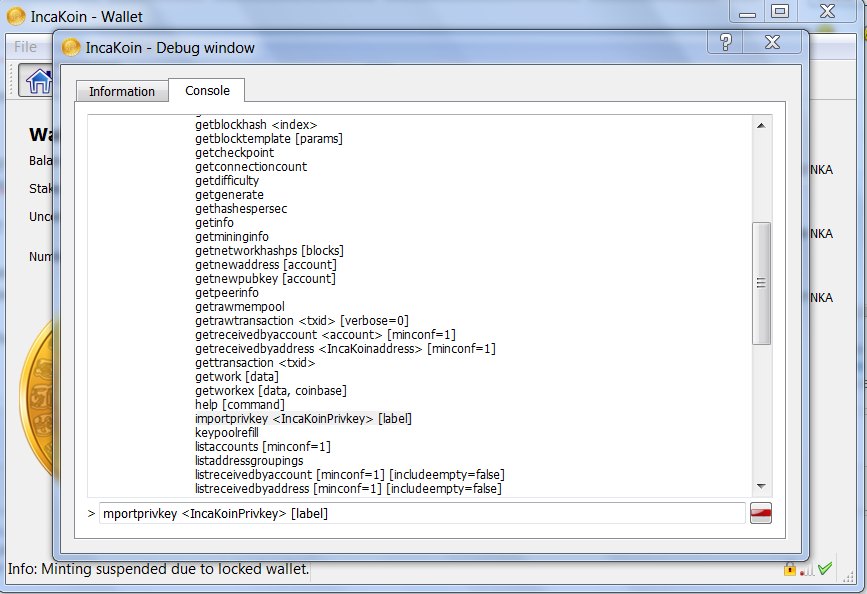Screen dimensions: 867x594
Task: Select the 'getnewaddress [account]' line
Action: (265, 265)
